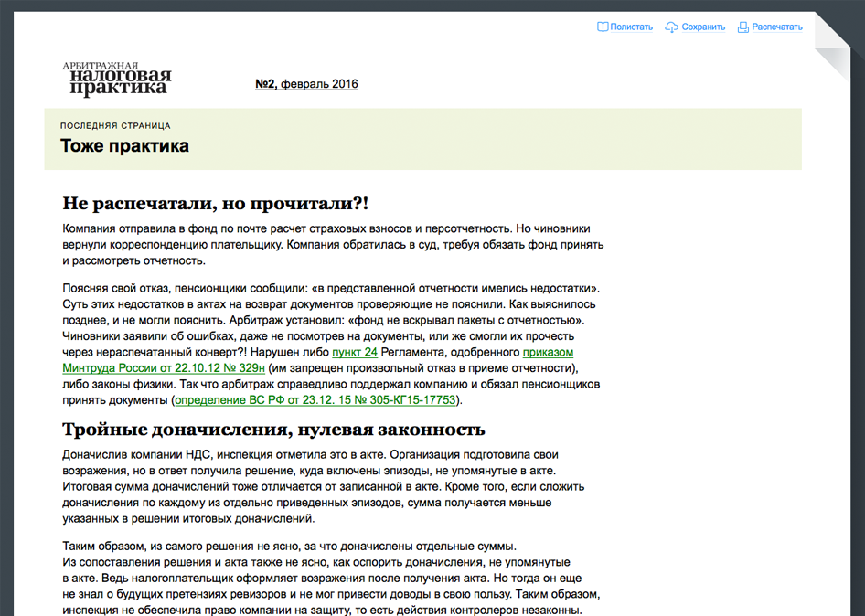865x616 pixels.
Task: Open определение ВС РФ № 305-КГ15-17753 link
Action: [x=315, y=399]
